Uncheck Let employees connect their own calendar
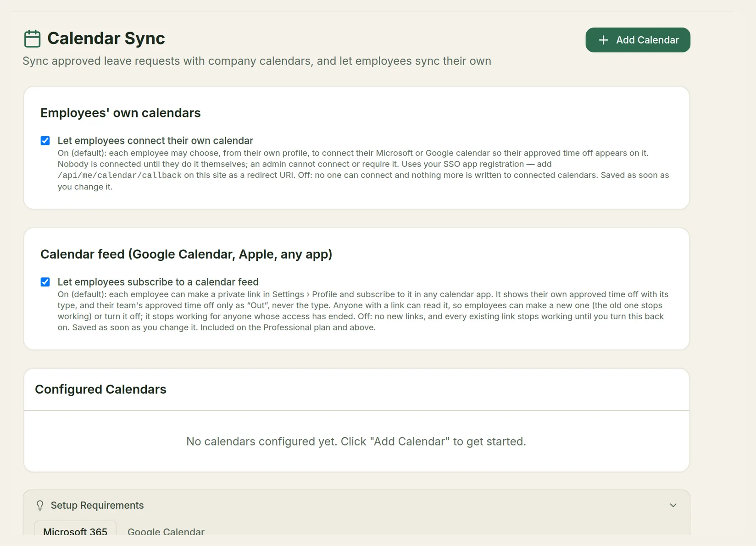The image size is (756, 546). click(x=45, y=141)
